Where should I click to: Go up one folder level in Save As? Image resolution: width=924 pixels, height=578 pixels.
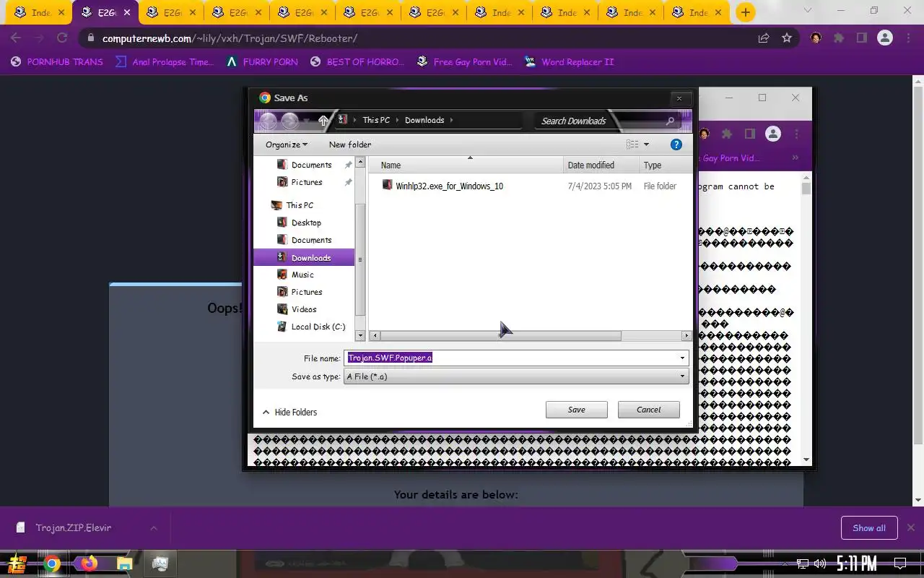(x=323, y=121)
